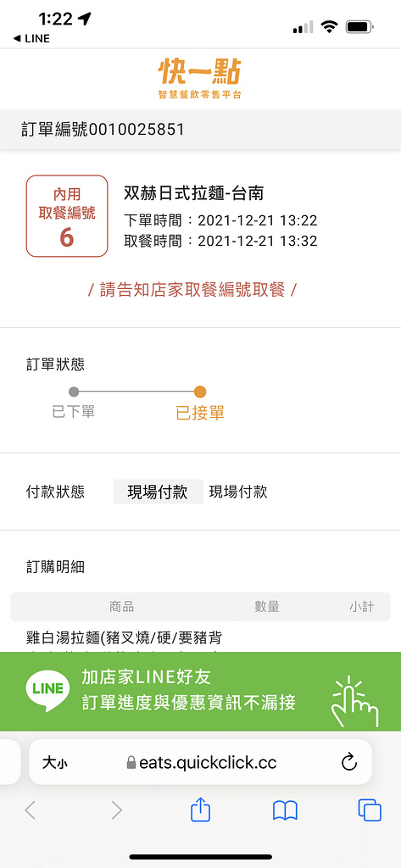This screenshot has width=401, height=868.
Task: Select the 已接單 status marker
Action: click(200, 392)
